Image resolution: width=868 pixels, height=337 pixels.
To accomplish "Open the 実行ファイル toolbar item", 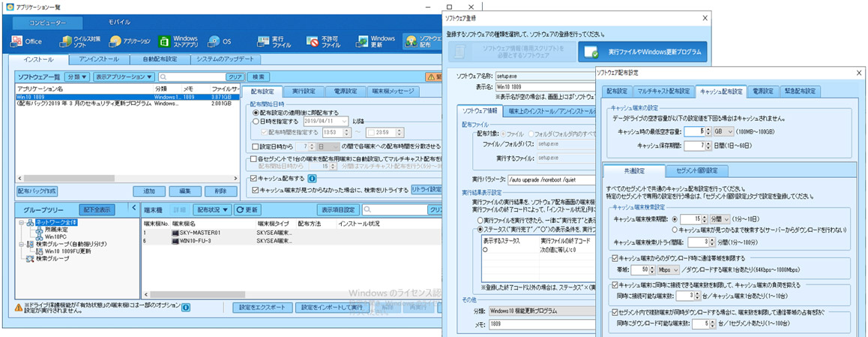I will [275, 41].
